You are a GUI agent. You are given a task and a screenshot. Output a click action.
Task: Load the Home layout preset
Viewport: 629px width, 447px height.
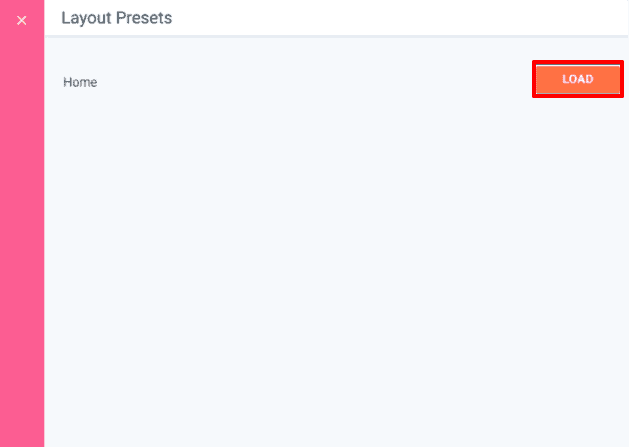pos(578,80)
